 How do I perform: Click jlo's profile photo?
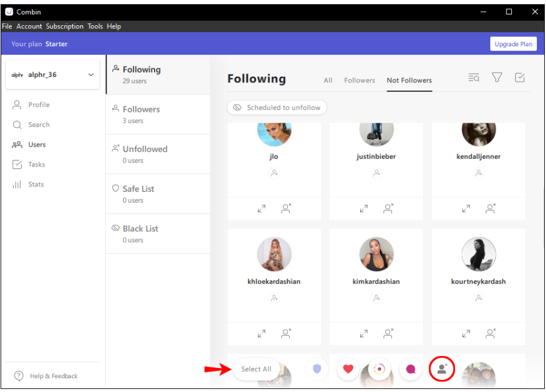pos(274,133)
